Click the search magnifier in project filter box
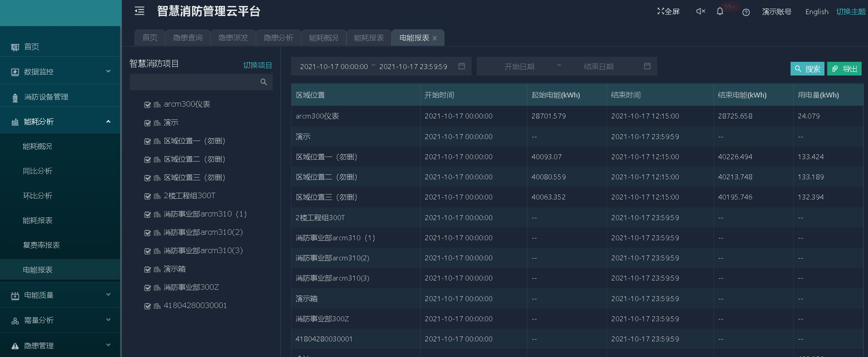 tap(264, 82)
